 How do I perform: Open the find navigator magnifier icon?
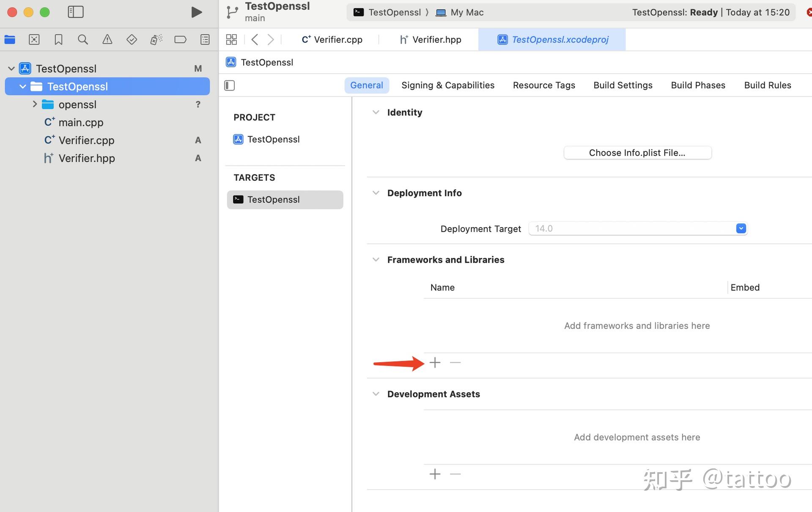[83, 40]
